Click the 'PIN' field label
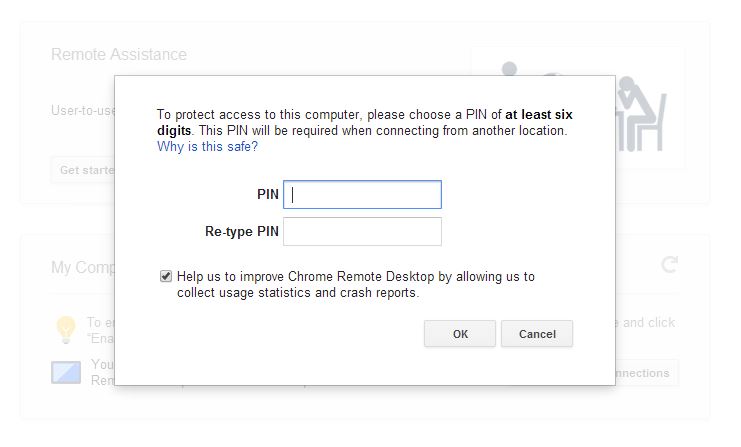The width and height of the screenshot is (741, 447). (x=267, y=195)
